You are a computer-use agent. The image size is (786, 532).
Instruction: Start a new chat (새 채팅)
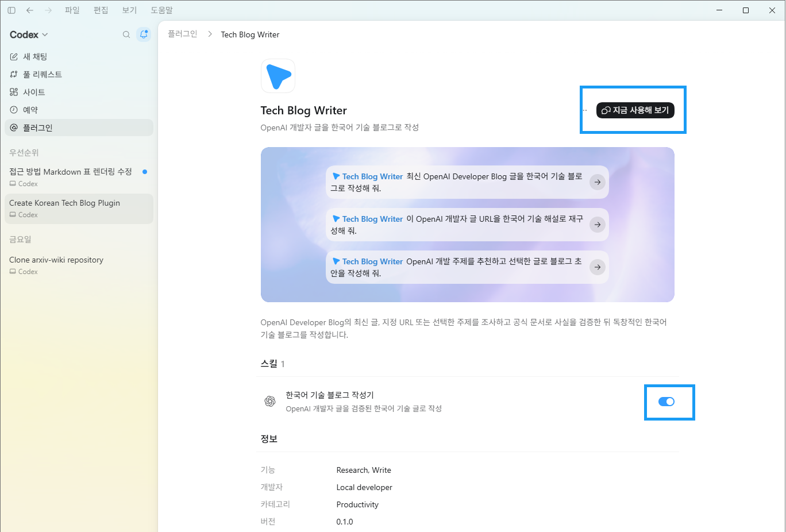coord(79,57)
